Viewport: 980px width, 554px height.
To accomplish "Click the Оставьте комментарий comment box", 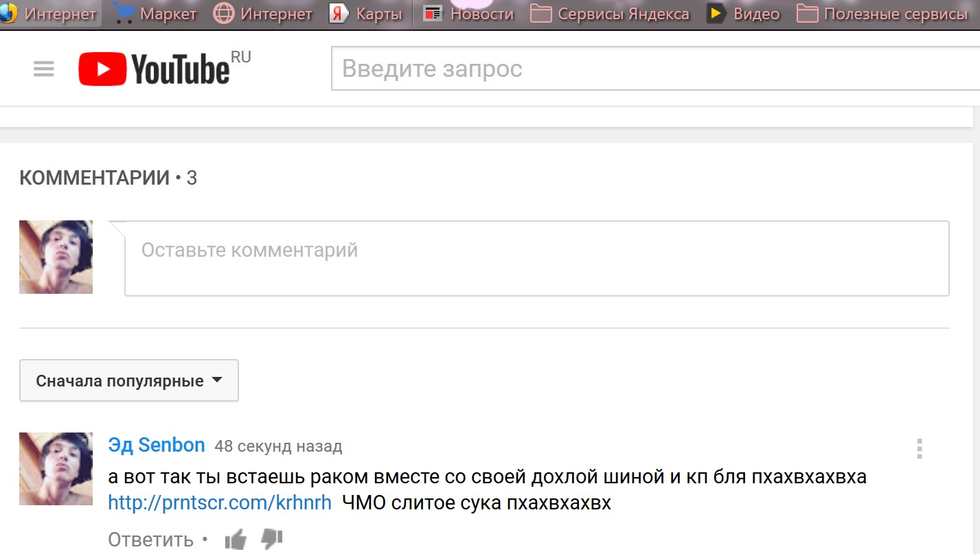I will [x=536, y=258].
